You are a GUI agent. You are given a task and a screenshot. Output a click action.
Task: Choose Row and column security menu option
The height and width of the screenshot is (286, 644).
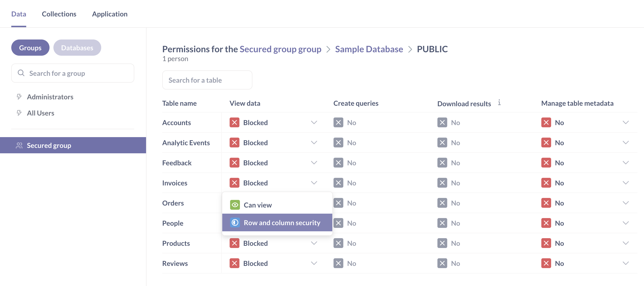tap(282, 222)
